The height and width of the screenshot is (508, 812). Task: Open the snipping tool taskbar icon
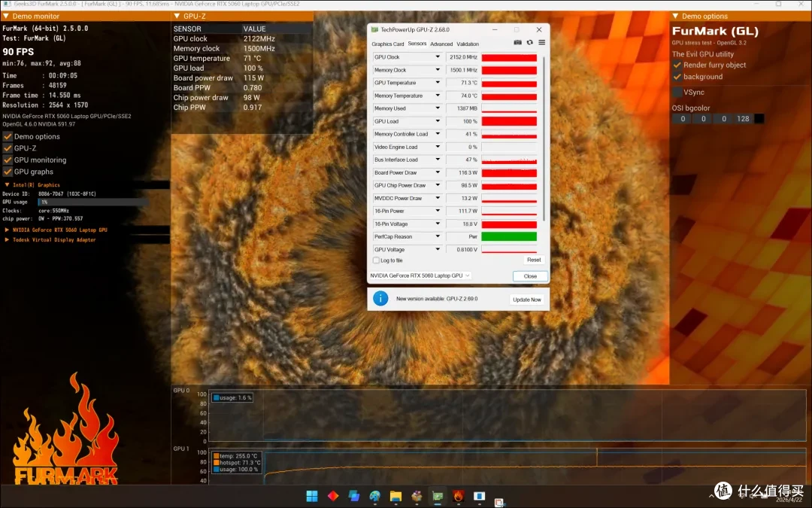point(499,502)
